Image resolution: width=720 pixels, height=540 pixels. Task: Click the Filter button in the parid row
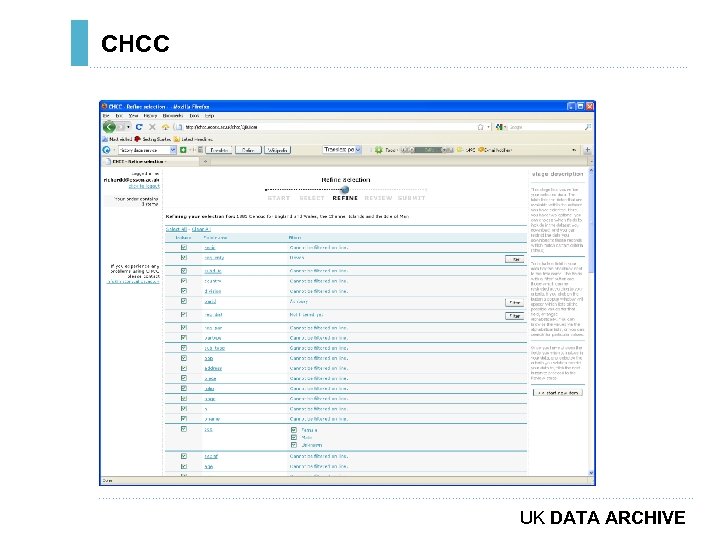click(x=514, y=303)
